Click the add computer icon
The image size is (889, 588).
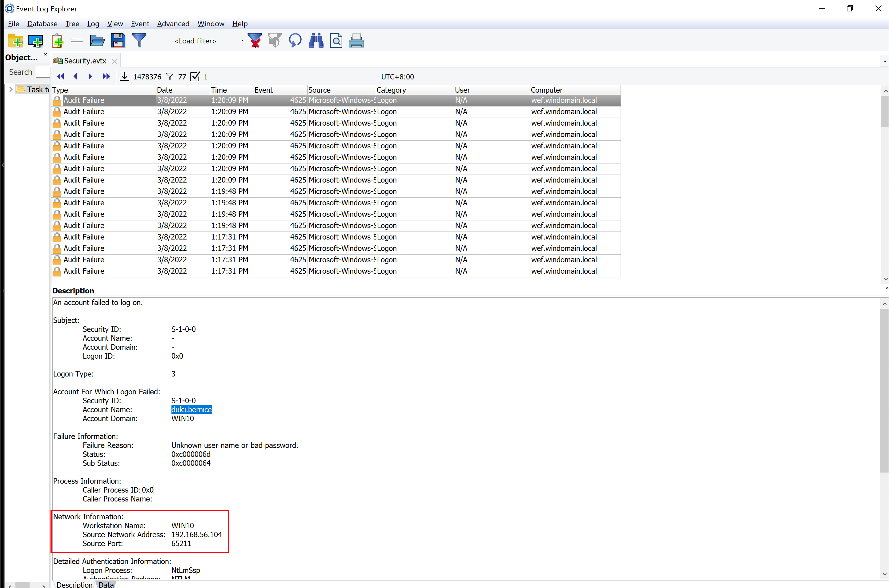36,41
